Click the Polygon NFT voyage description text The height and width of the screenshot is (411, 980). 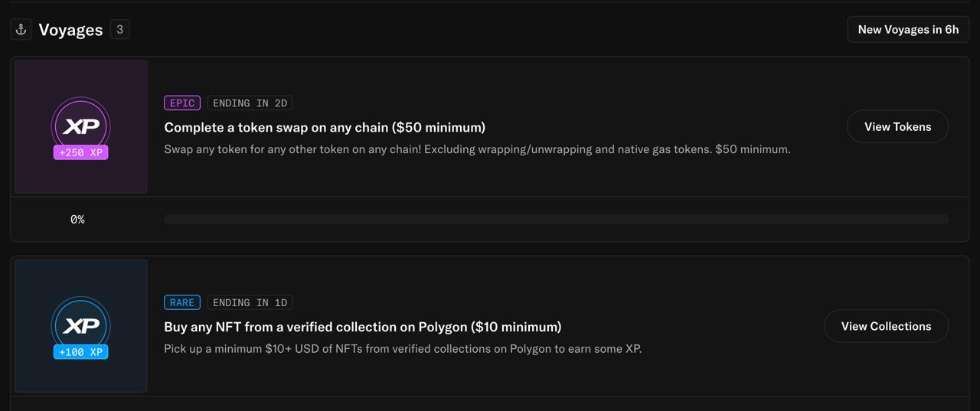pos(403,349)
